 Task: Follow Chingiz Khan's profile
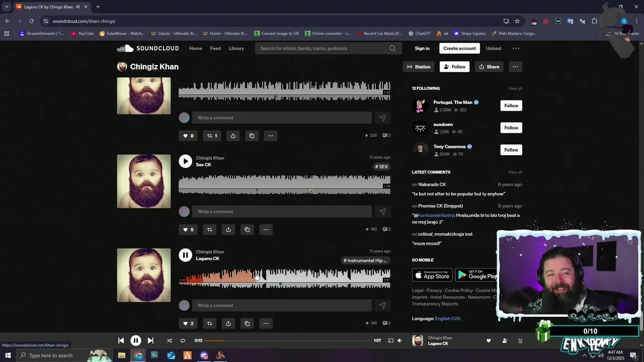454,67
